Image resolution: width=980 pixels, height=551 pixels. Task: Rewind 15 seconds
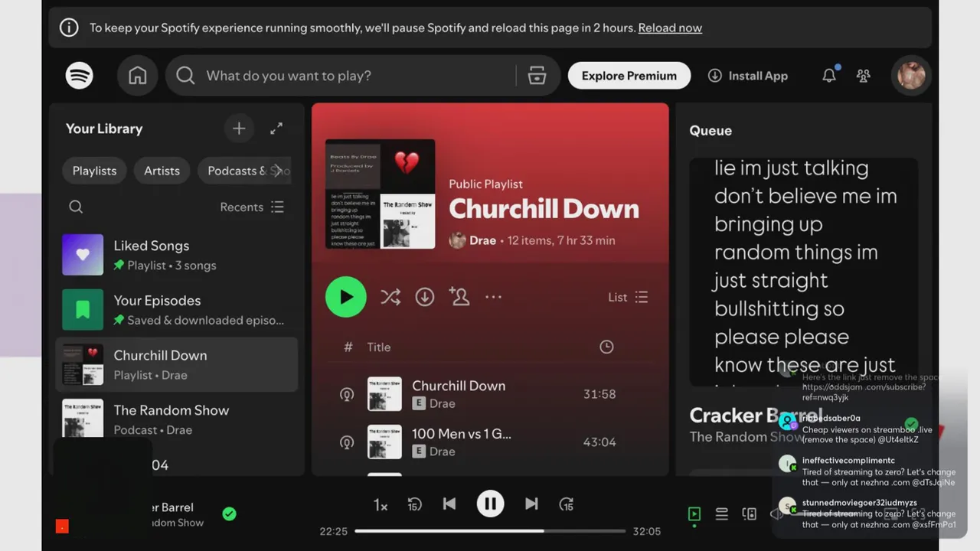pyautogui.click(x=414, y=504)
